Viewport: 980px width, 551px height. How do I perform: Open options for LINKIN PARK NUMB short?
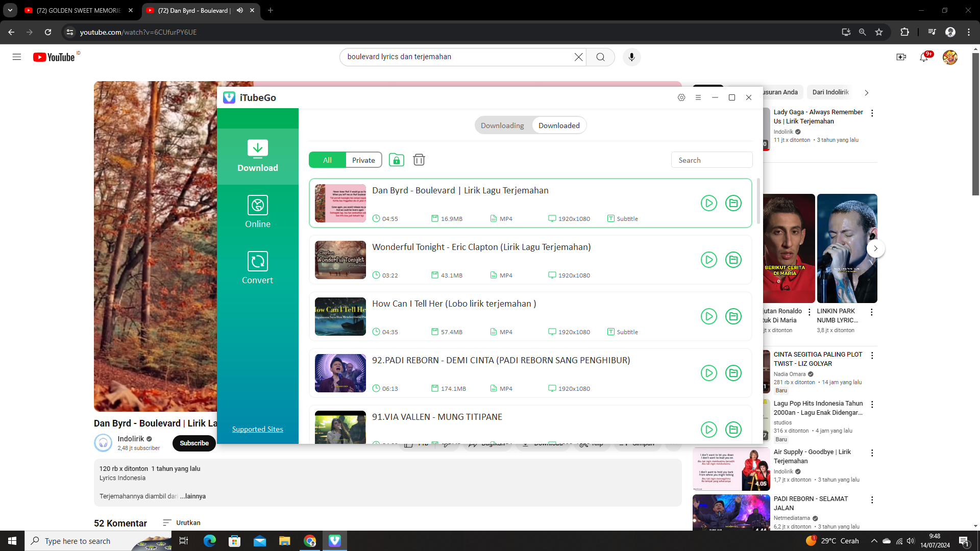[872, 312]
